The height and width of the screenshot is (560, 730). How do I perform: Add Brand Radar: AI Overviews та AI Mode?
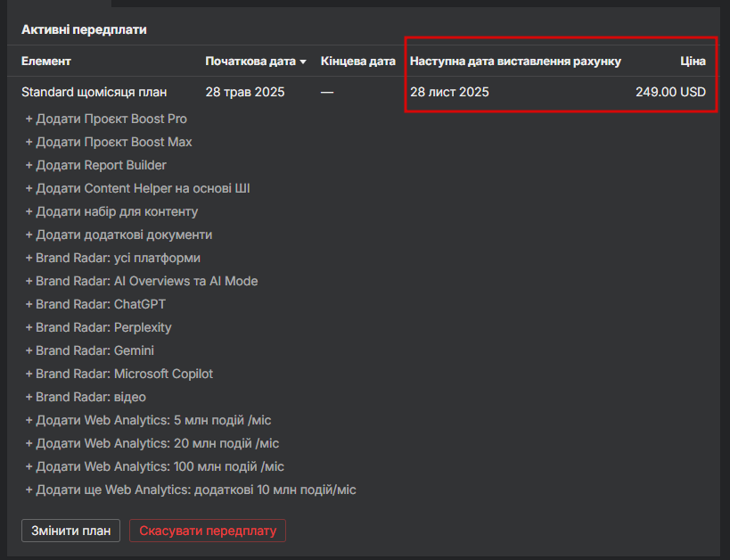tap(142, 281)
